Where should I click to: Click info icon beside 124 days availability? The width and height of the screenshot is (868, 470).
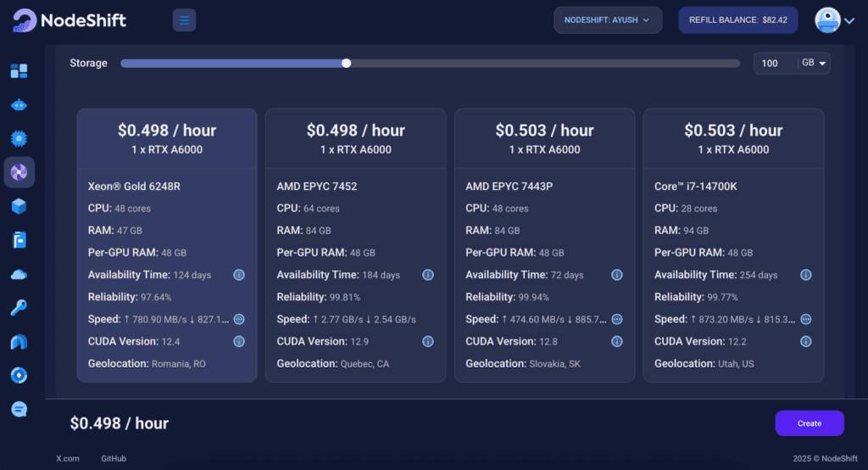point(239,275)
